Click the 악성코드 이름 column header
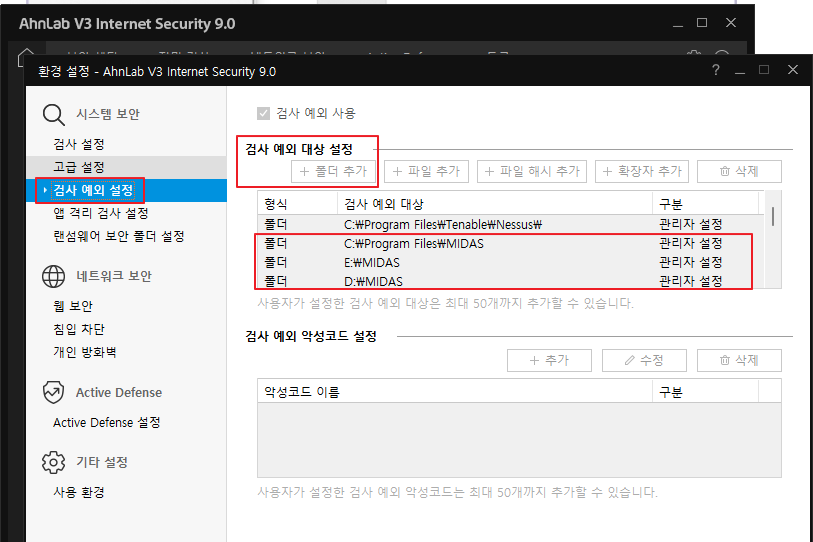Viewport: 813px width, 542px height. [455, 392]
